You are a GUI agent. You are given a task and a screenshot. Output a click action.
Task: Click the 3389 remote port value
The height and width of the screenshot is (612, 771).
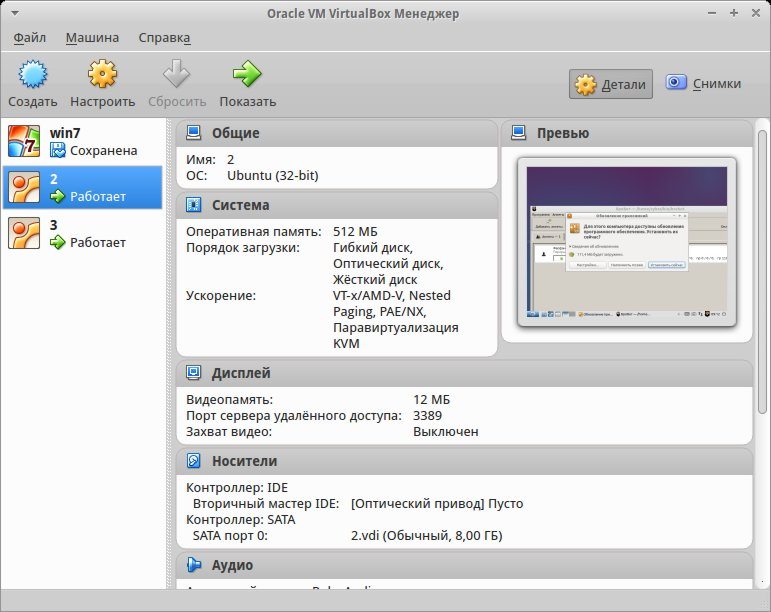(427, 415)
